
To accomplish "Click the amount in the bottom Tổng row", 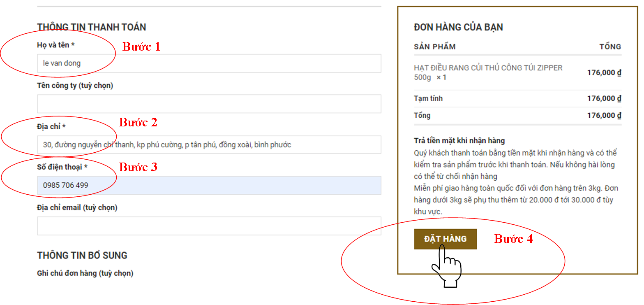I will [x=604, y=116].
